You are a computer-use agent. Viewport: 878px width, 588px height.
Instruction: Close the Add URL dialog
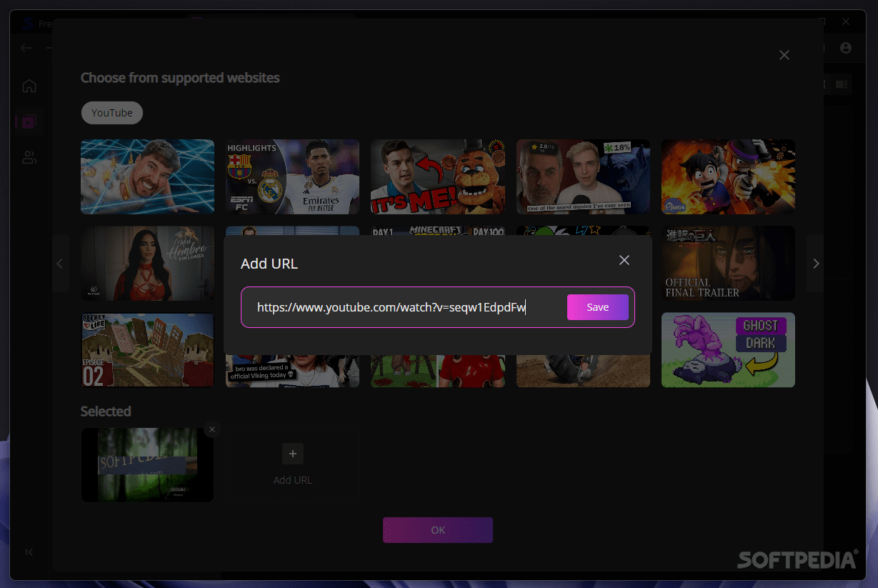click(x=624, y=260)
